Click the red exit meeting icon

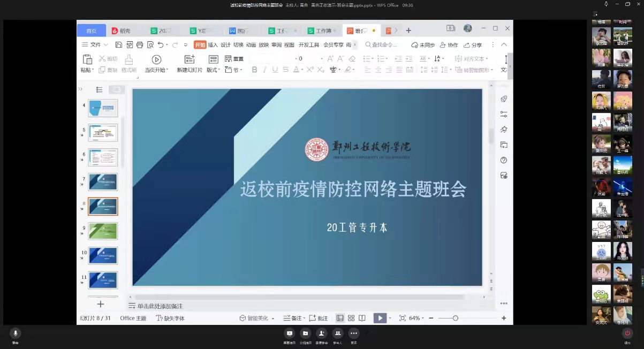[628, 333]
